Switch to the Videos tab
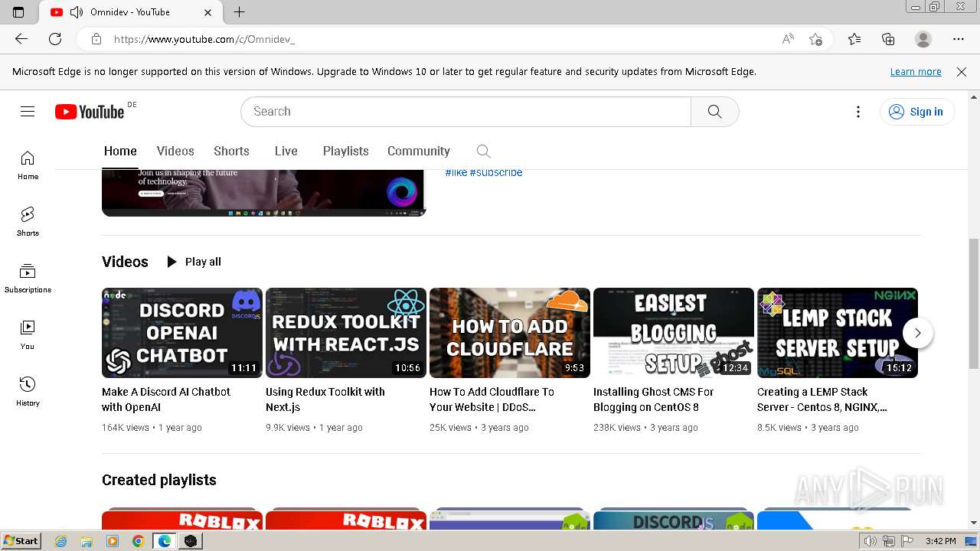This screenshot has height=551, width=980. (x=175, y=151)
